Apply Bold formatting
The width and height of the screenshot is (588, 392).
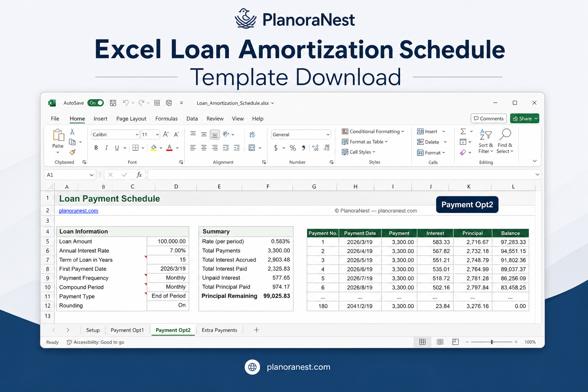(96, 148)
